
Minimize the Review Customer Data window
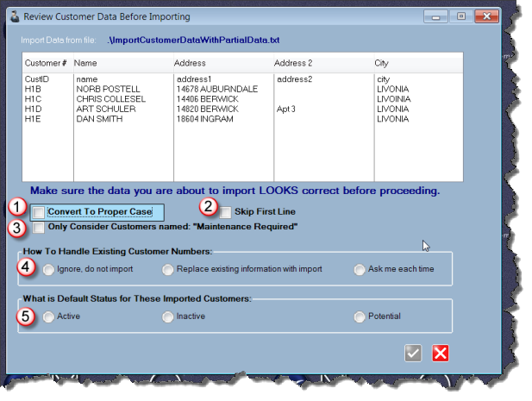tap(435, 16)
